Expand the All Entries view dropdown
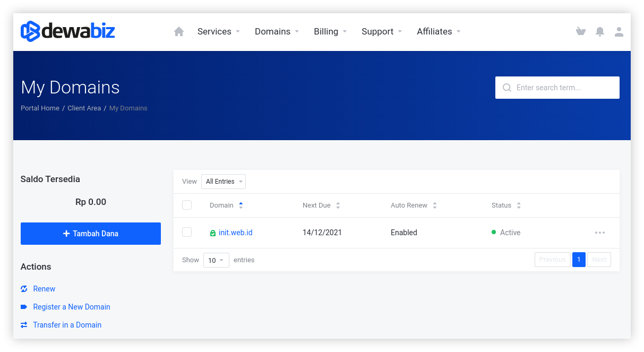The image size is (644, 352). (x=224, y=182)
